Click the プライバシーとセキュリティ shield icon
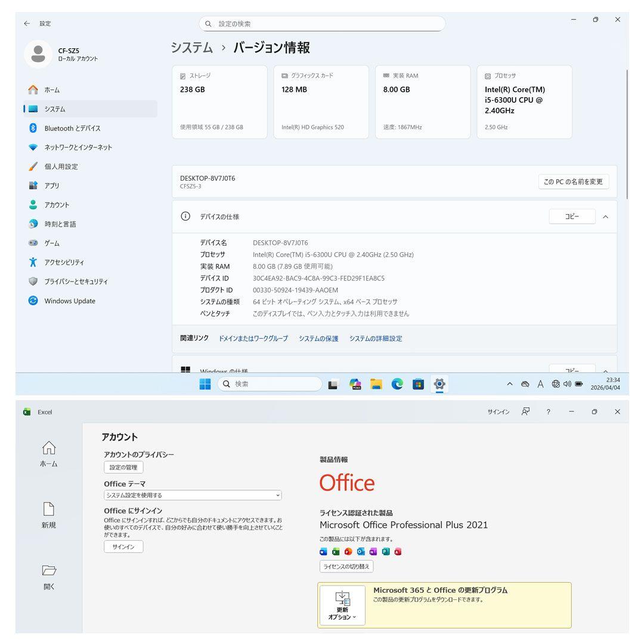The width and height of the screenshot is (644, 644). click(33, 281)
